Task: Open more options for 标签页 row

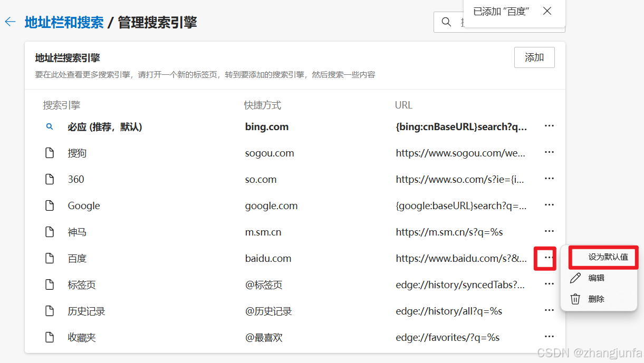Action: (549, 284)
